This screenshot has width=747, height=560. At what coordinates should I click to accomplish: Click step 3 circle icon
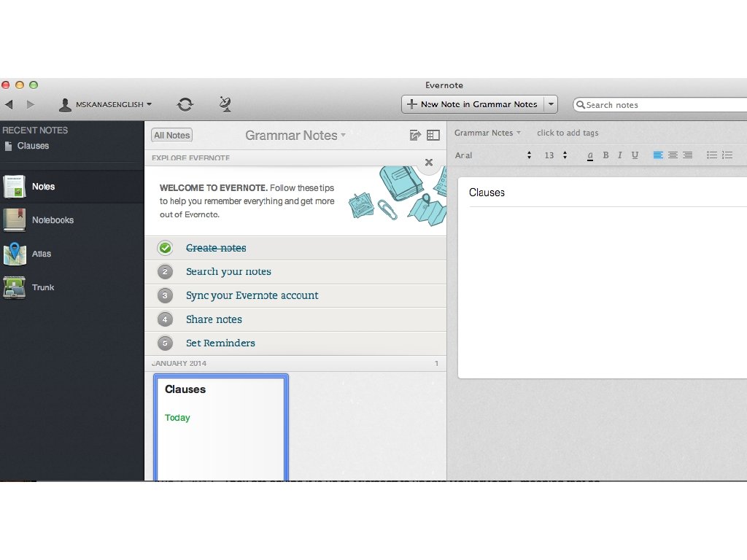[x=165, y=295]
